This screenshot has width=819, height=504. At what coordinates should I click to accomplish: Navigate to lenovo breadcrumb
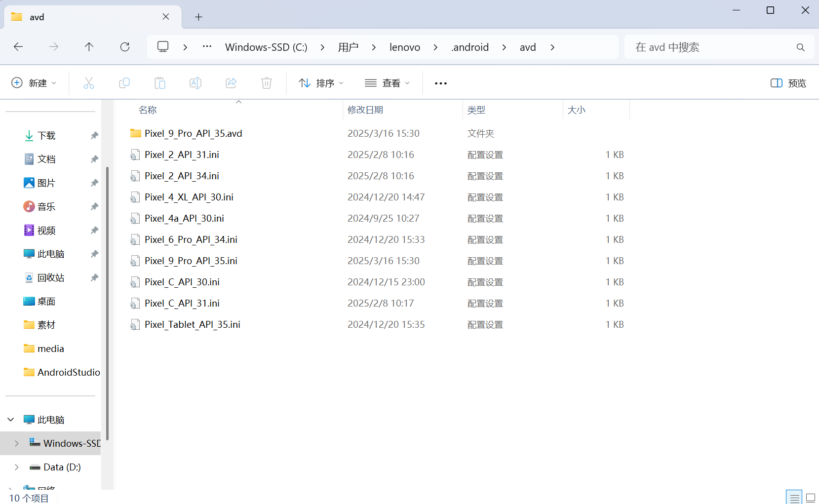[405, 47]
